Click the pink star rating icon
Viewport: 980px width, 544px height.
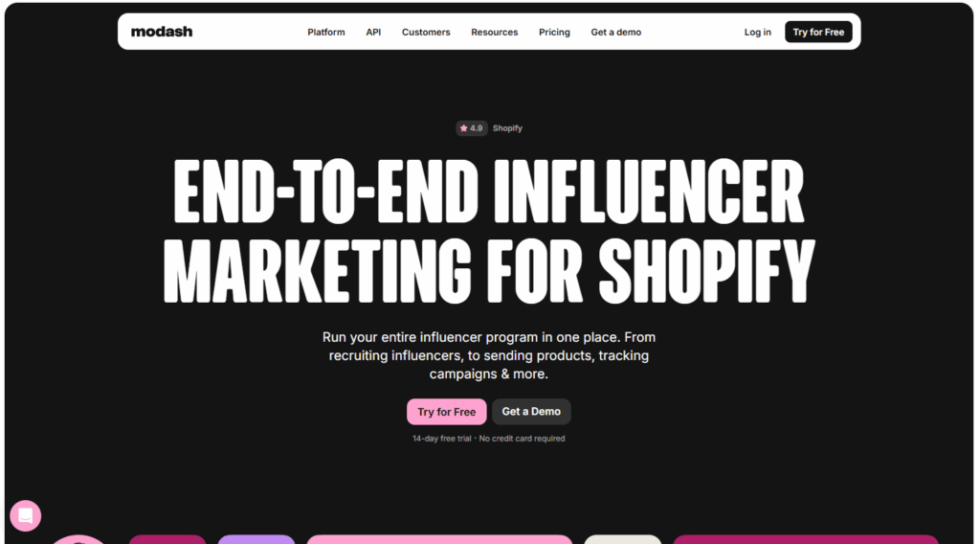[464, 128]
